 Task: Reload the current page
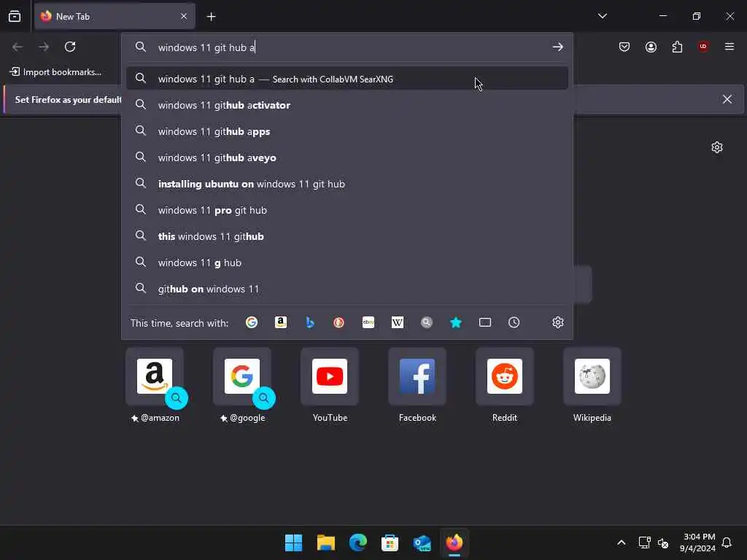click(70, 47)
